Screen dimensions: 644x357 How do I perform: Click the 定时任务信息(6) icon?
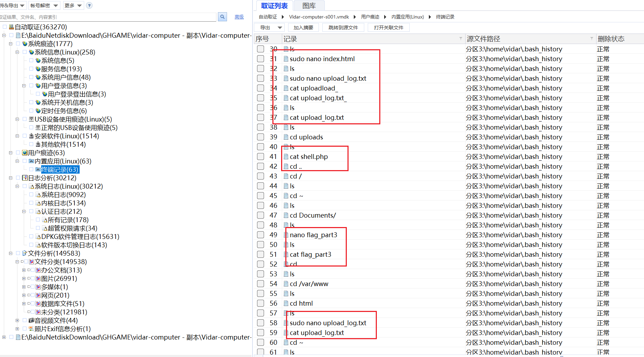pyautogui.click(x=38, y=111)
